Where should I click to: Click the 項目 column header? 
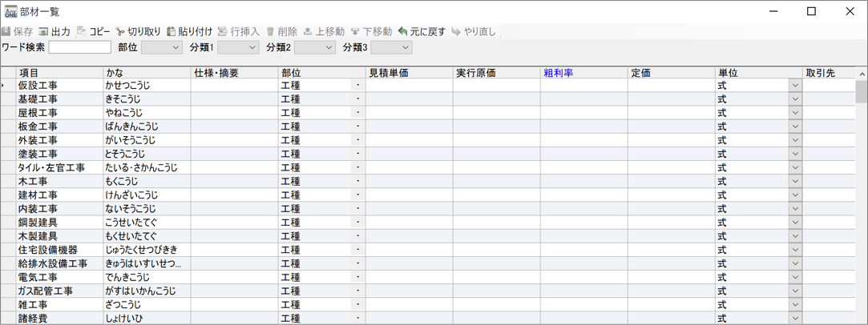[59, 72]
